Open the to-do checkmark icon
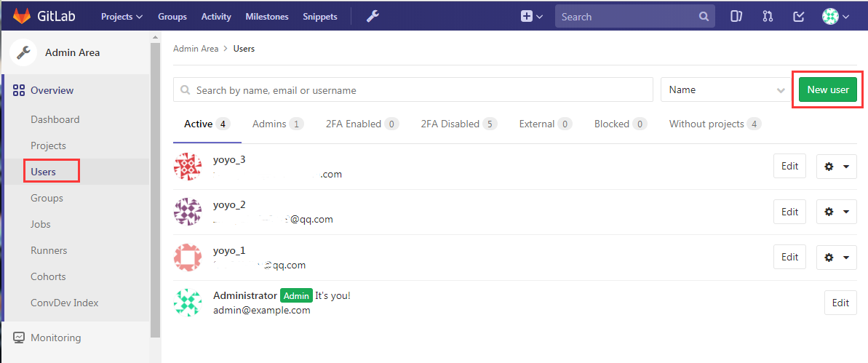 [x=798, y=16]
